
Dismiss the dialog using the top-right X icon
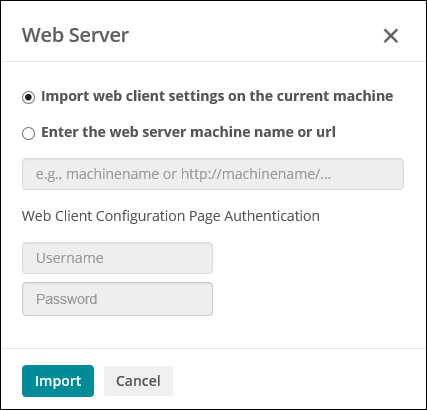pos(391,36)
